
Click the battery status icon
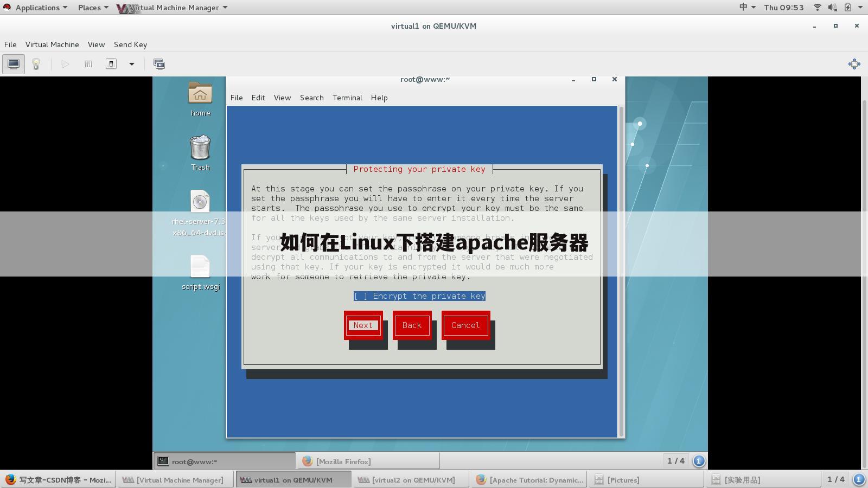coord(847,8)
